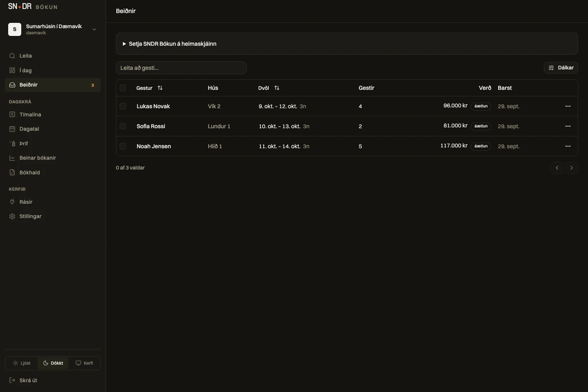Sort by Gestur column arrows icon
The width and height of the screenshot is (588, 392).
pyautogui.click(x=160, y=88)
